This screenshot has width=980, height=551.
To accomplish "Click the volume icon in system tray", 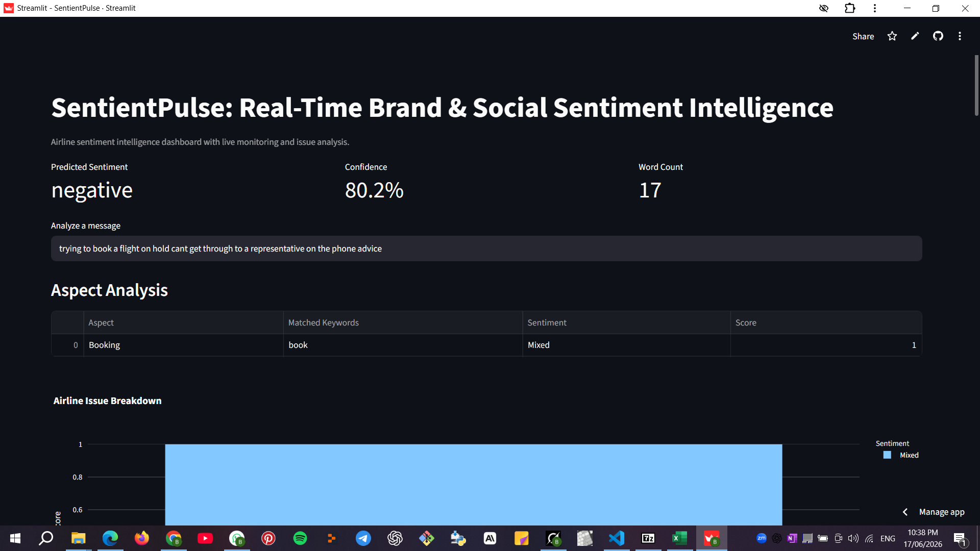I will pos(853,538).
